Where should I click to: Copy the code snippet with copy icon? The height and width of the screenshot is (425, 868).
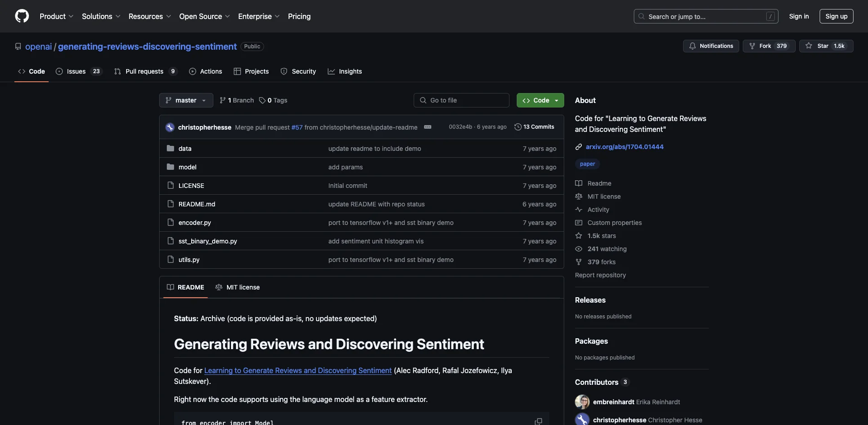tap(538, 421)
